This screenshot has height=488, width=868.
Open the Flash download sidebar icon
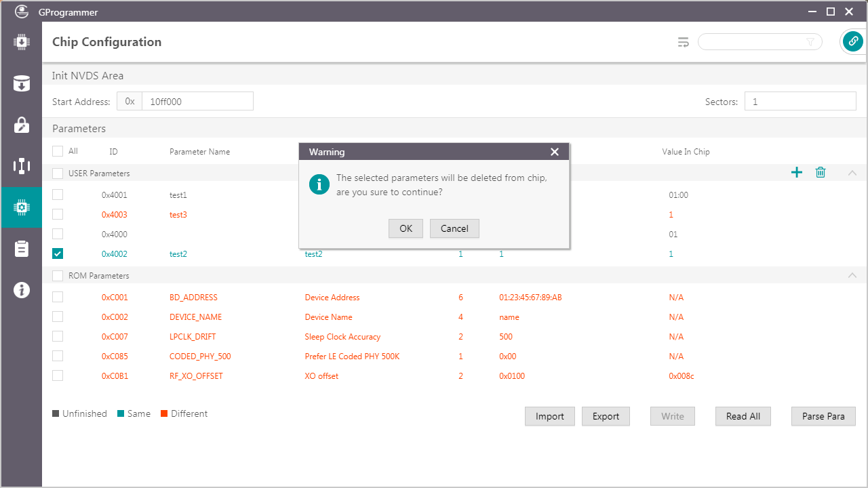click(21, 84)
